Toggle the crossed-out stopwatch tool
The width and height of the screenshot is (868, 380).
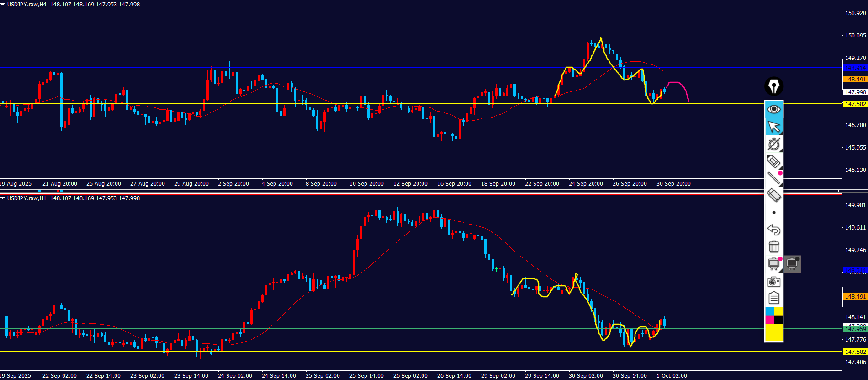point(774,144)
